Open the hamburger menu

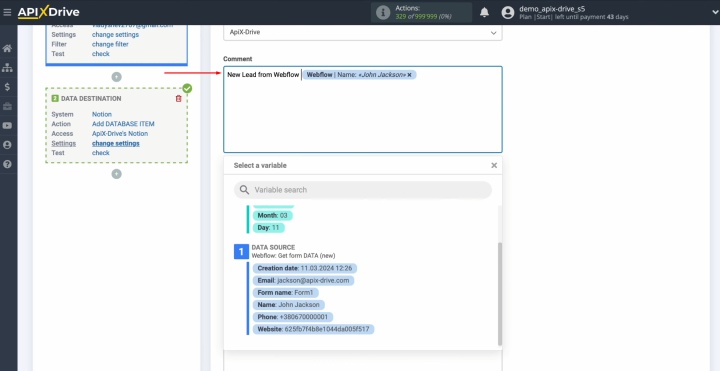click(7, 12)
